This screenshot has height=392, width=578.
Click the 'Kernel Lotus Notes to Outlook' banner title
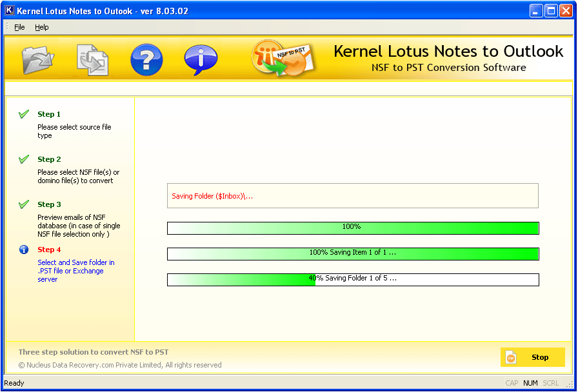tap(448, 51)
